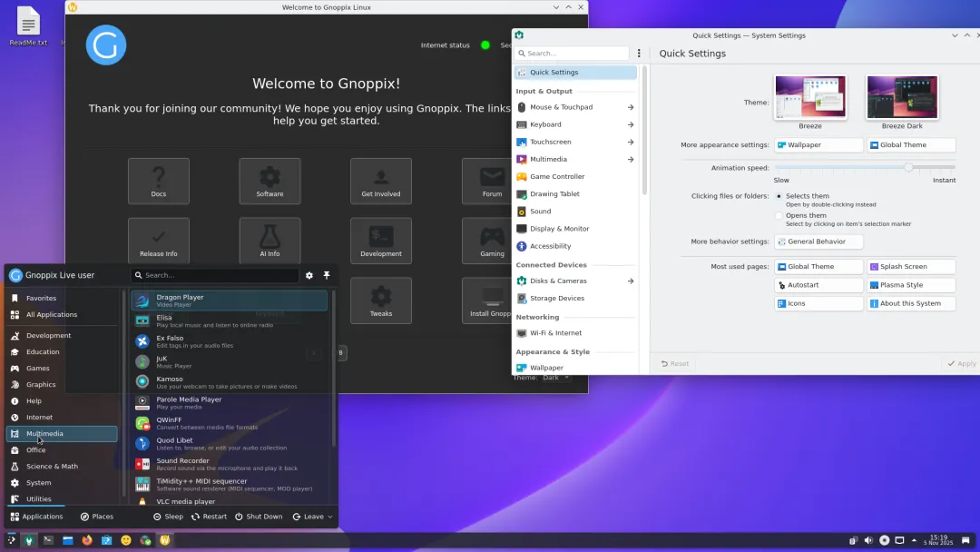
Task: Expand Disks & Cameras submenu
Action: [631, 281]
